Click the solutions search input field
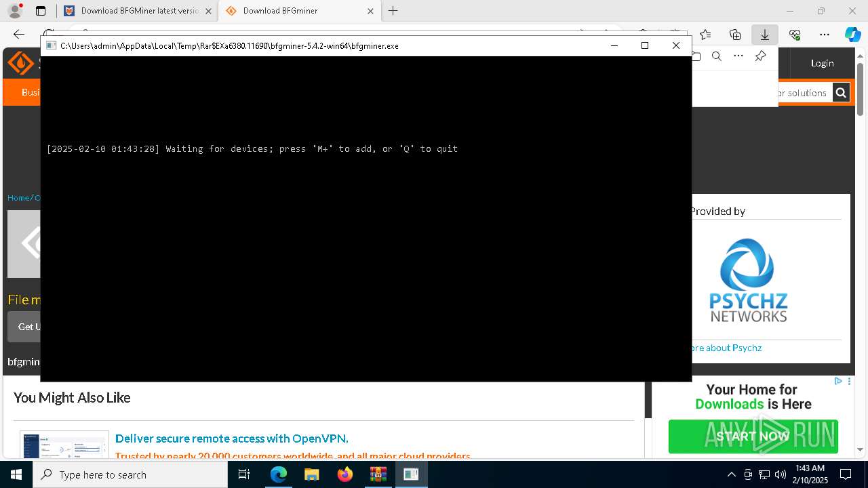This screenshot has height=488, width=868. point(804,93)
